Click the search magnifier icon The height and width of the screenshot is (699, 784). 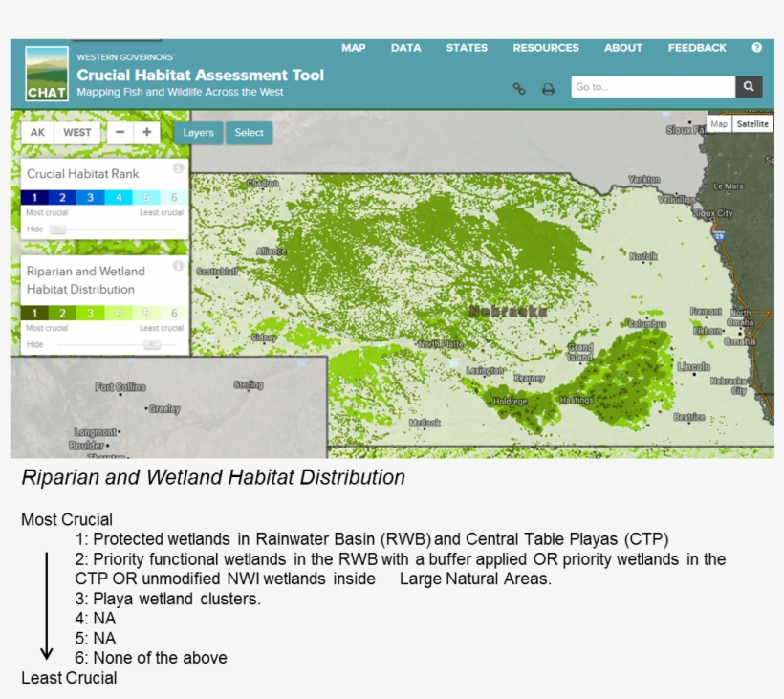point(749,86)
